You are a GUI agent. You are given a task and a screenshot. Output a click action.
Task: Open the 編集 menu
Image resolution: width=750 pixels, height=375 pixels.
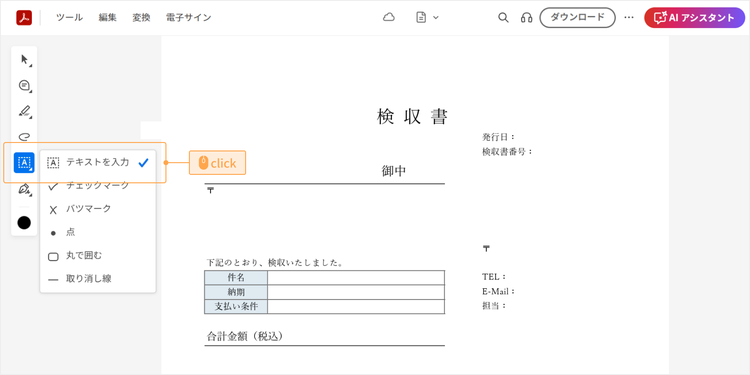pyautogui.click(x=108, y=18)
